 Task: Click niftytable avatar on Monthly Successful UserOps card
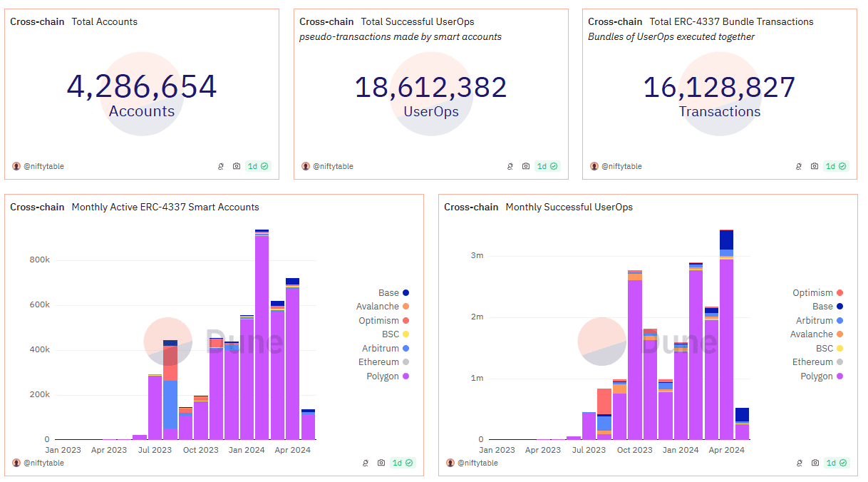(x=450, y=463)
